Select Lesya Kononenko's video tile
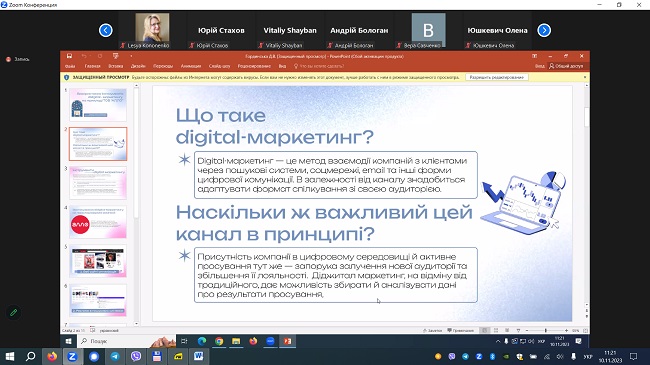Screen dimensions: 650x365 point(152,30)
